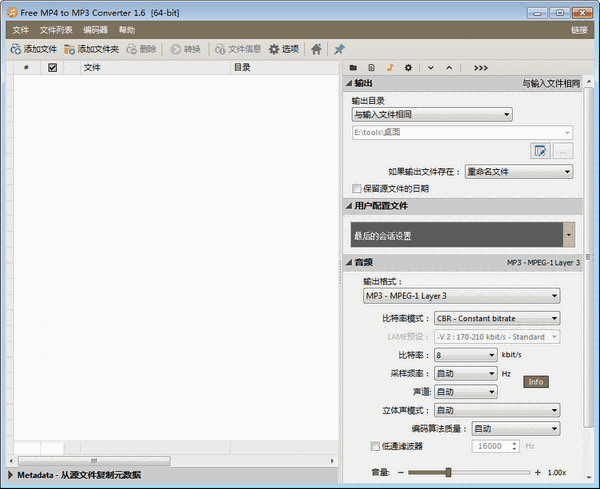Enable keep source file date checkbox
Viewport: 600px width, 489px height.
(x=356, y=189)
